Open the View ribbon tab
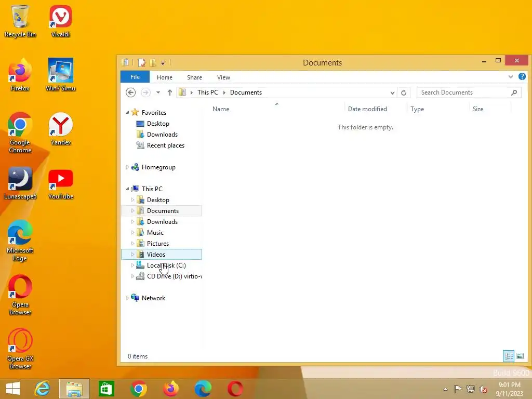Viewport: 532px width, 399px height. click(223, 77)
